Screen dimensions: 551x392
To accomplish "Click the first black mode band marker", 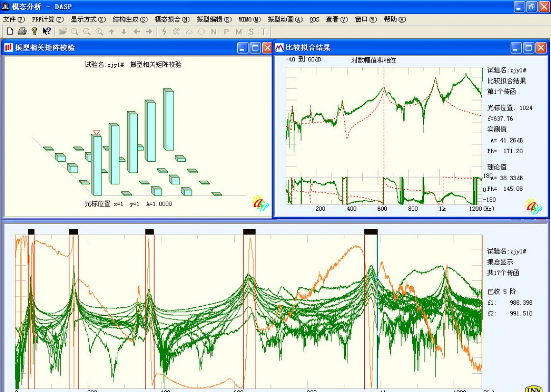I will coord(31,232).
